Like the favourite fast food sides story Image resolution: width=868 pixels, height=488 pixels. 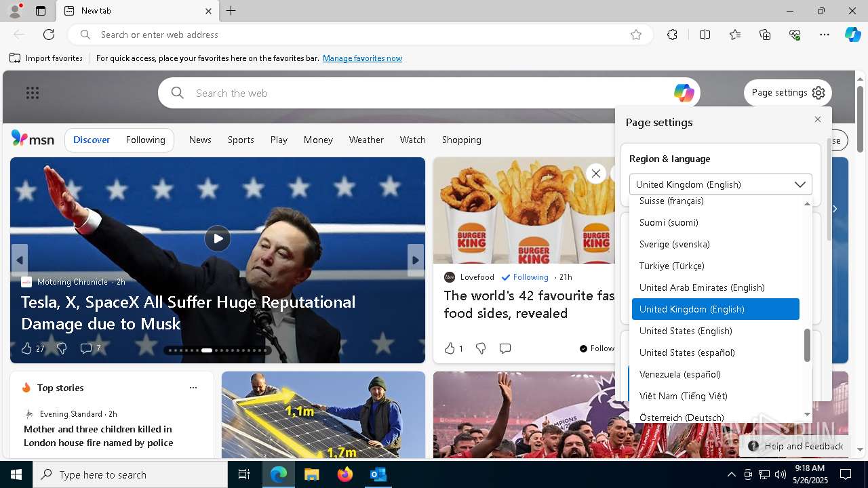(x=450, y=348)
